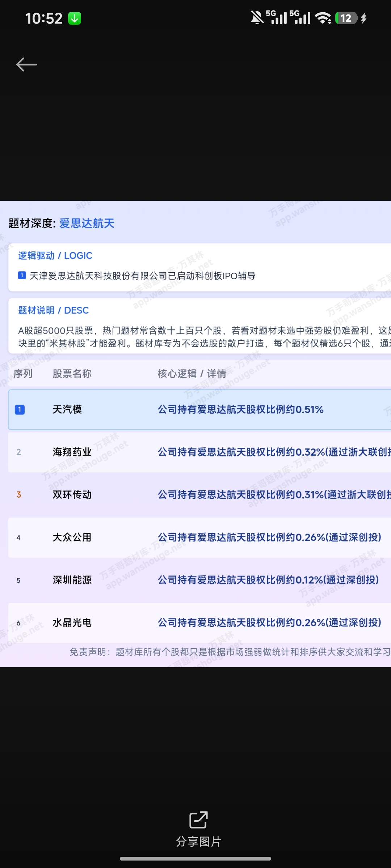Tap the home gesture bar at bottom
The width and height of the screenshot is (391, 868).
pyautogui.click(x=195, y=859)
